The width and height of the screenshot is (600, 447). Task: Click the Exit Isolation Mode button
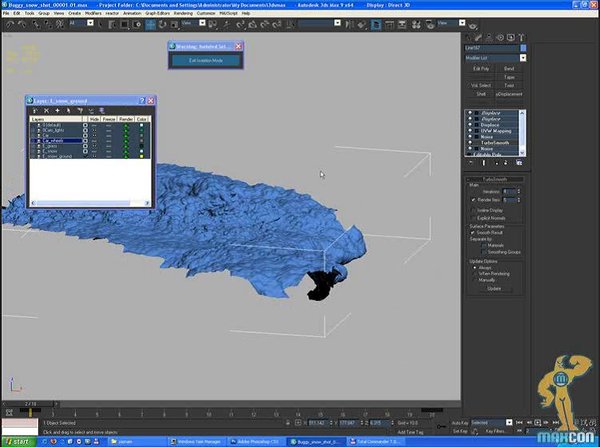click(x=206, y=60)
